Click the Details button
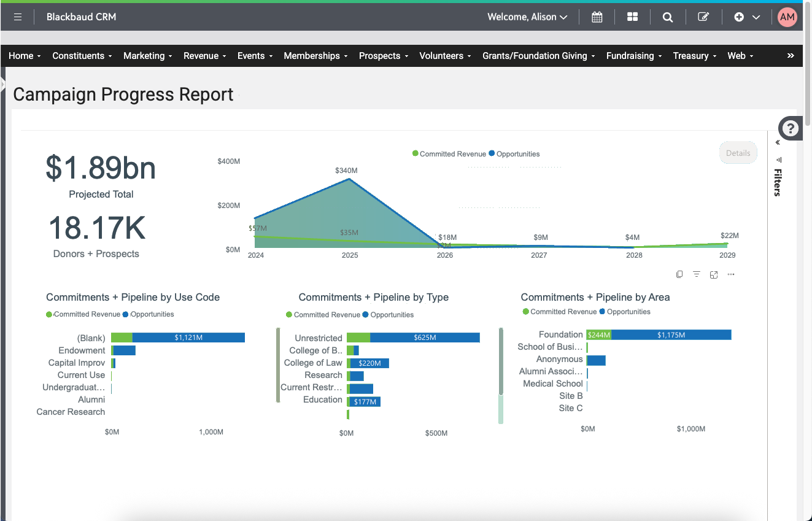The height and width of the screenshot is (521, 812). click(x=738, y=153)
